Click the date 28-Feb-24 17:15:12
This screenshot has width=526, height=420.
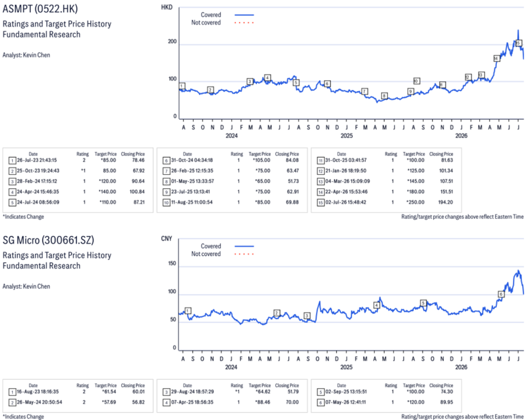(x=37, y=181)
